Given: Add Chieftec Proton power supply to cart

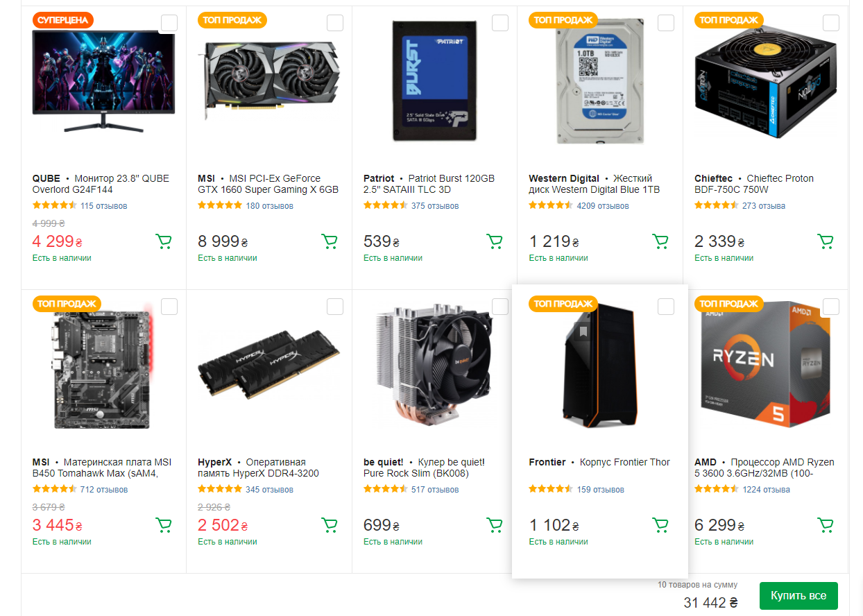Looking at the screenshot, I should point(826,241).
